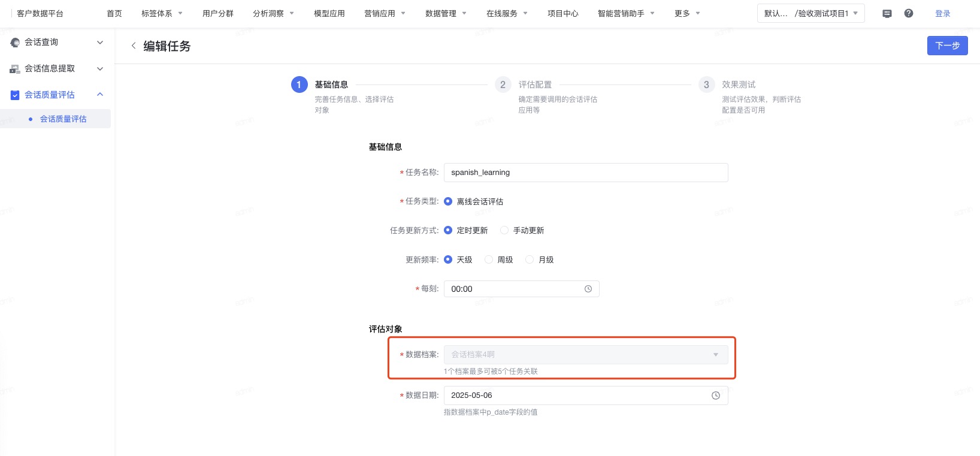Click the 下一步 button
980x456 pixels.
(948, 46)
